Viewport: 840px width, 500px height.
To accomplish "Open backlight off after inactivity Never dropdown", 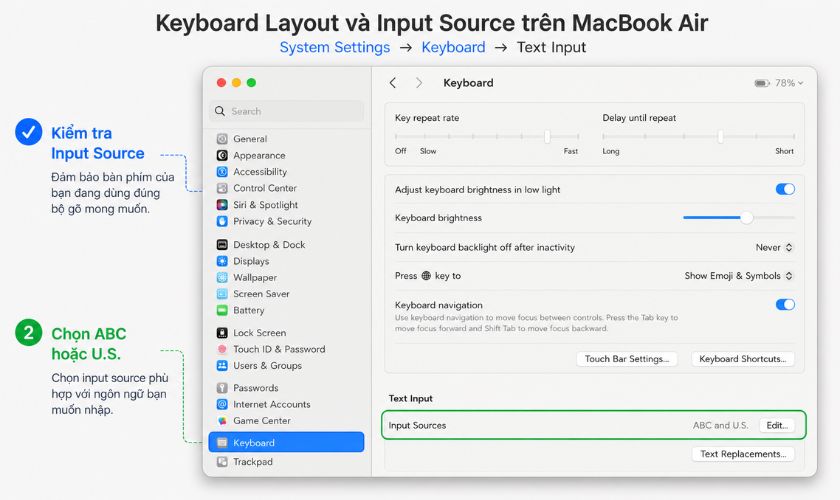I will pyautogui.click(x=774, y=248).
